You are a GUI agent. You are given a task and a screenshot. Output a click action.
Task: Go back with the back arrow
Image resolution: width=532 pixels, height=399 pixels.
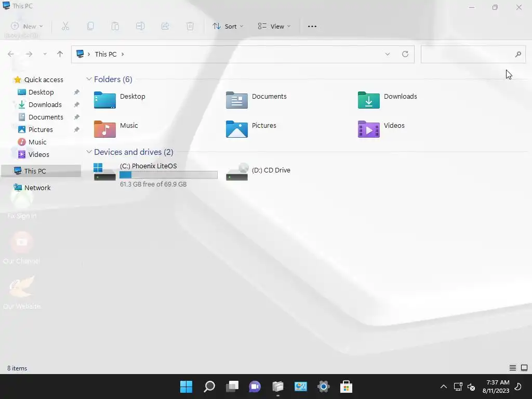11,54
